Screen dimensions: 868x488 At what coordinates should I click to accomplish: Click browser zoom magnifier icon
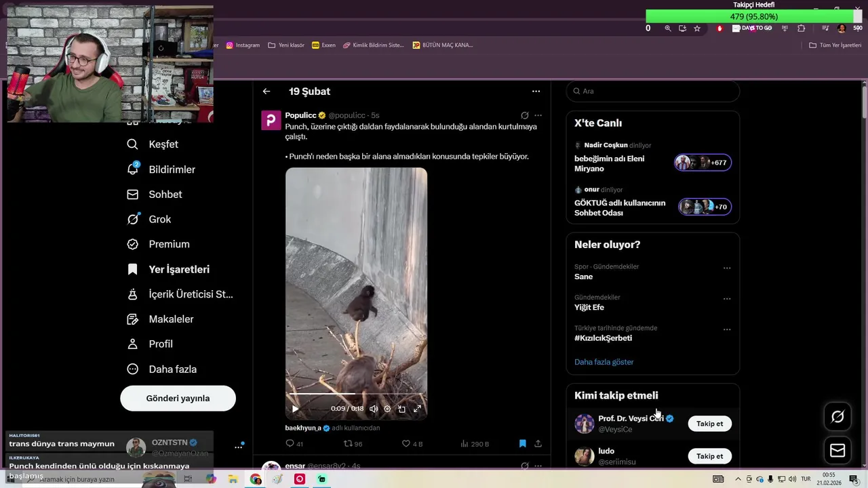pyautogui.click(x=668, y=28)
